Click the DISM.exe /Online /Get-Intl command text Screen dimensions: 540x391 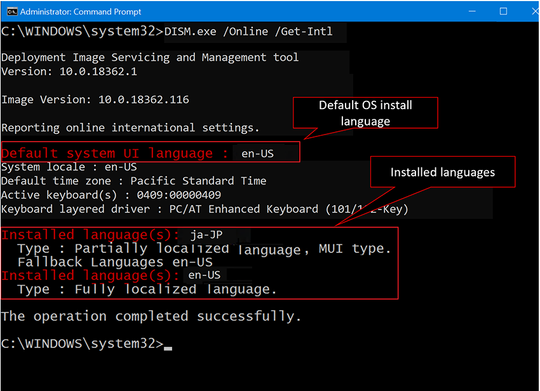pos(248,32)
